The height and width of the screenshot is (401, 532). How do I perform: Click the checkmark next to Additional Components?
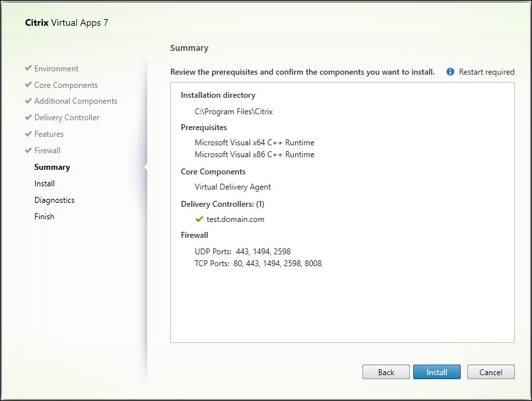click(28, 101)
